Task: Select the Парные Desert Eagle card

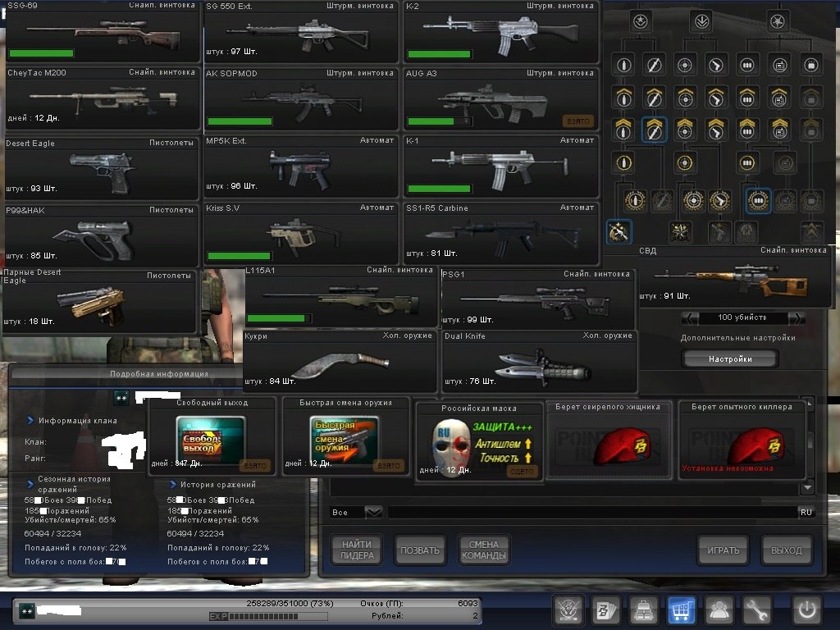Action: point(99,302)
